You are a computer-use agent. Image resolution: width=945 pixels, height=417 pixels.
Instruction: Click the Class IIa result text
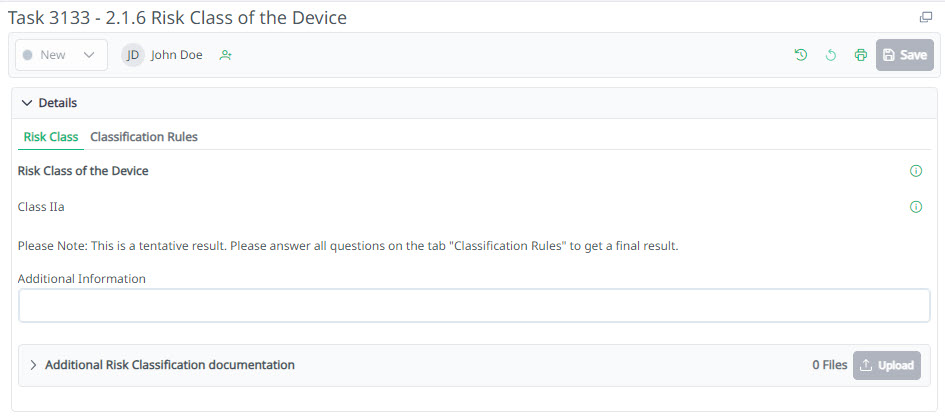click(42, 207)
